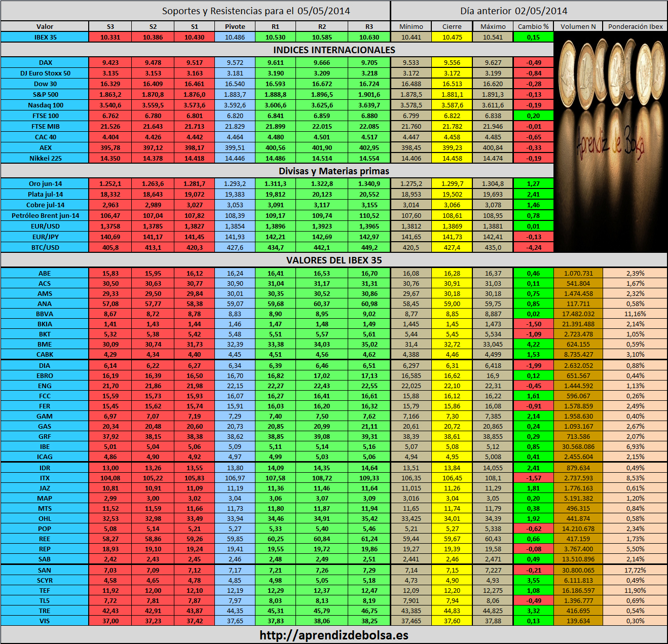The image size is (668, 644).
Task: Click the 'INDICES INTERNACIONALES' section heading
Action: coord(334,50)
